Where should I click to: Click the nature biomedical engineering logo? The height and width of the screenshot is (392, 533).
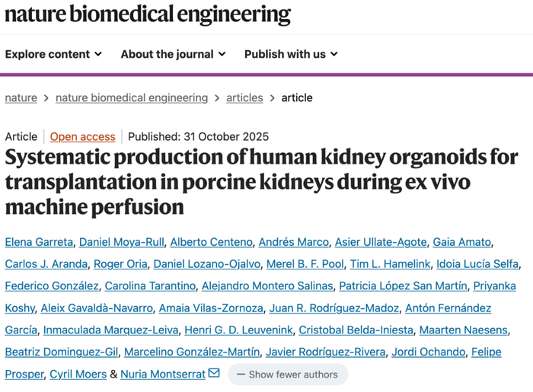pyautogui.click(x=148, y=14)
